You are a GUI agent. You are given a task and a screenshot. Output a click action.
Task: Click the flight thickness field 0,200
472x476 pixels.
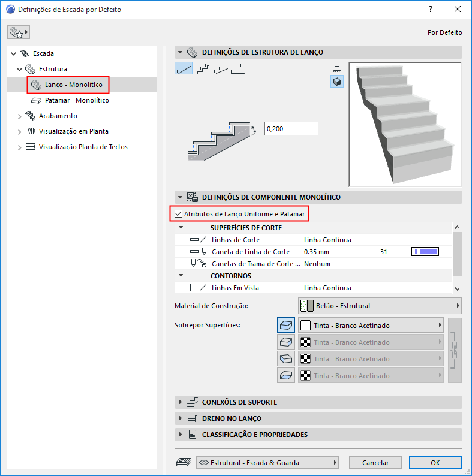[x=291, y=129]
